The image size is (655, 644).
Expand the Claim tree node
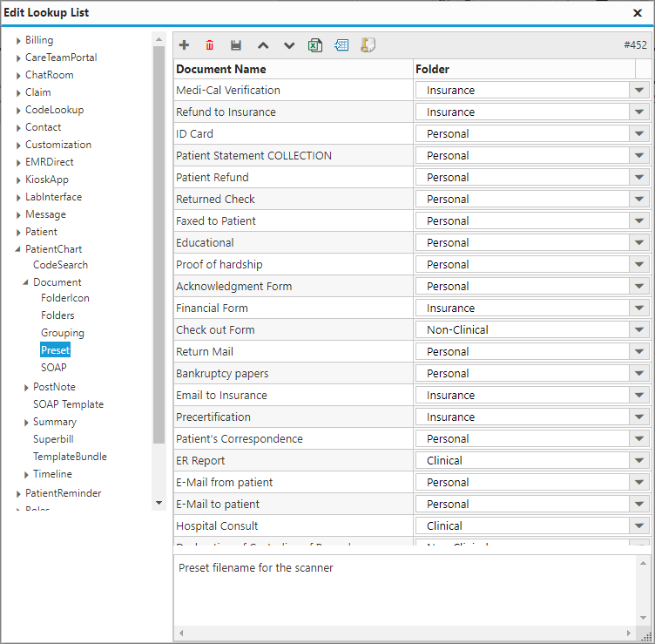pyautogui.click(x=18, y=93)
